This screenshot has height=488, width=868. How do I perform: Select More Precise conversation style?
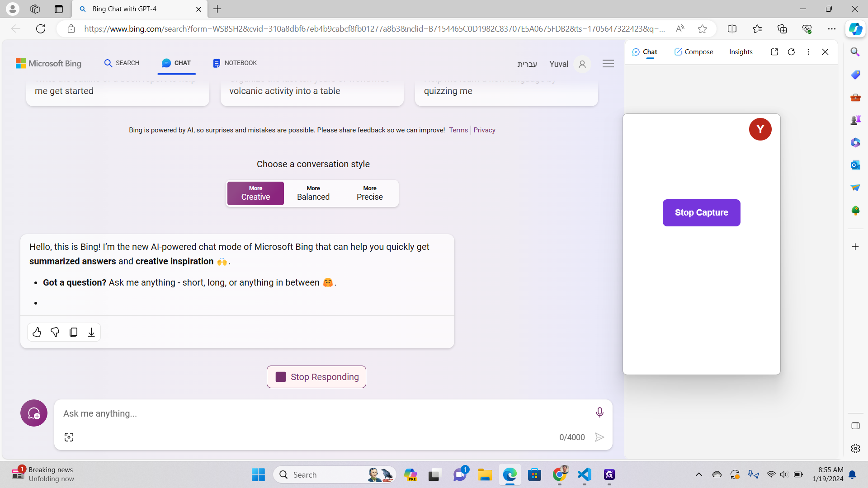click(370, 193)
